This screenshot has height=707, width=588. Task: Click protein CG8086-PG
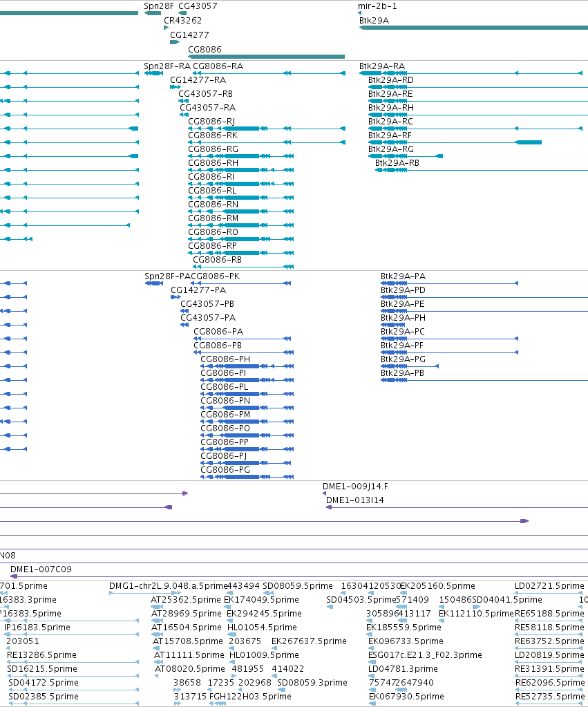(225, 469)
